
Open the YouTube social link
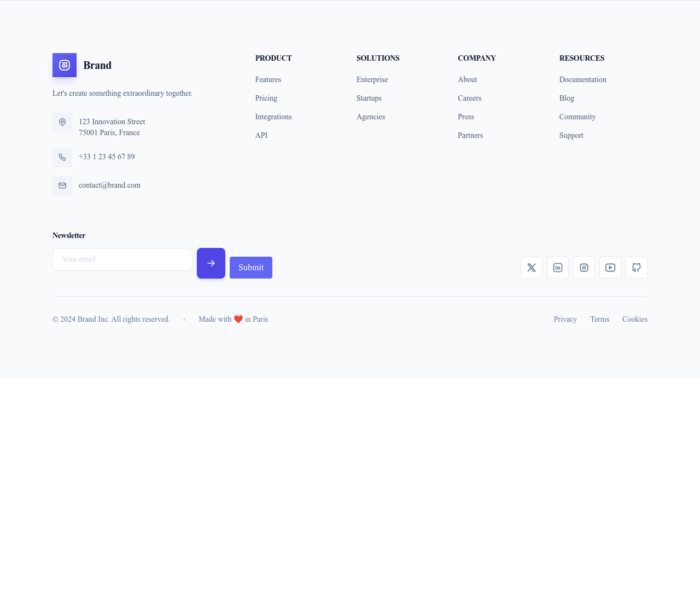[x=610, y=268]
